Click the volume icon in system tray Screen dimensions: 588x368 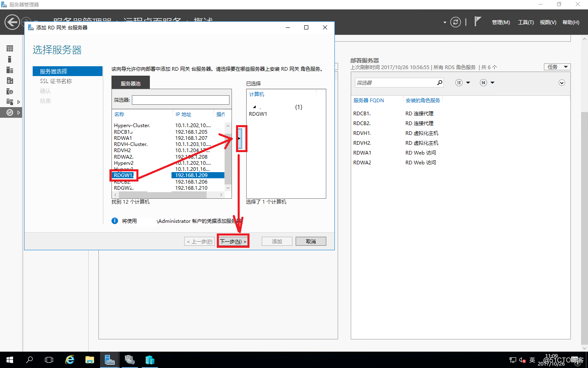[x=522, y=360]
